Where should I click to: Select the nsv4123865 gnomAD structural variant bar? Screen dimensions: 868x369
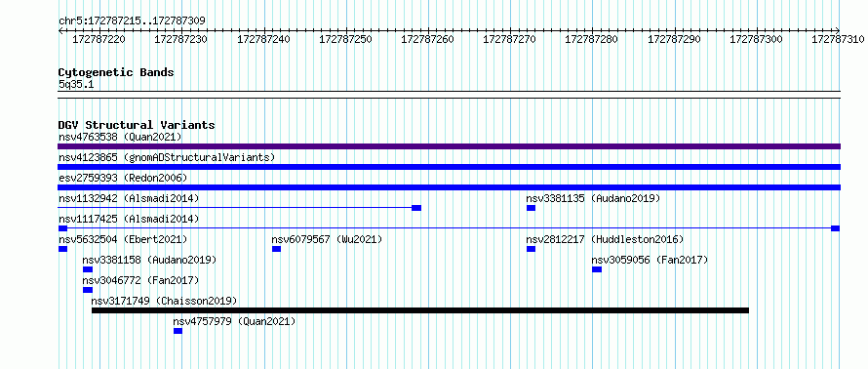tap(449, 167)
